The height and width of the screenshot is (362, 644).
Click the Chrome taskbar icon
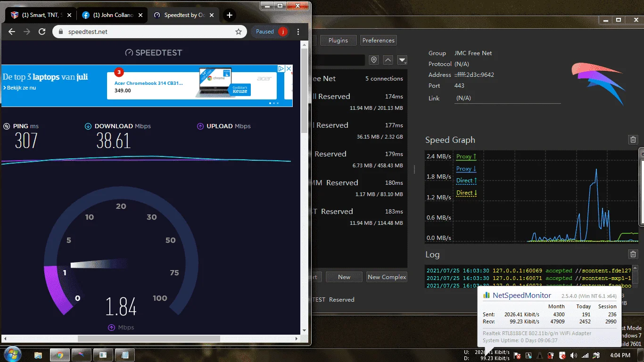60,355
